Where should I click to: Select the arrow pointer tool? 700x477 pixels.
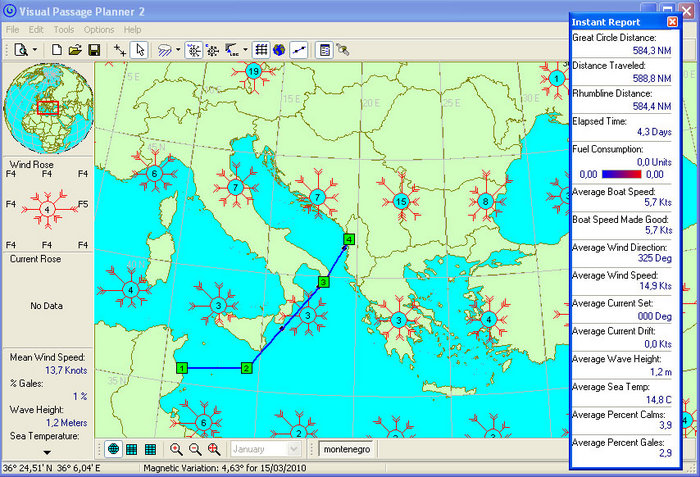pos(140,49)
